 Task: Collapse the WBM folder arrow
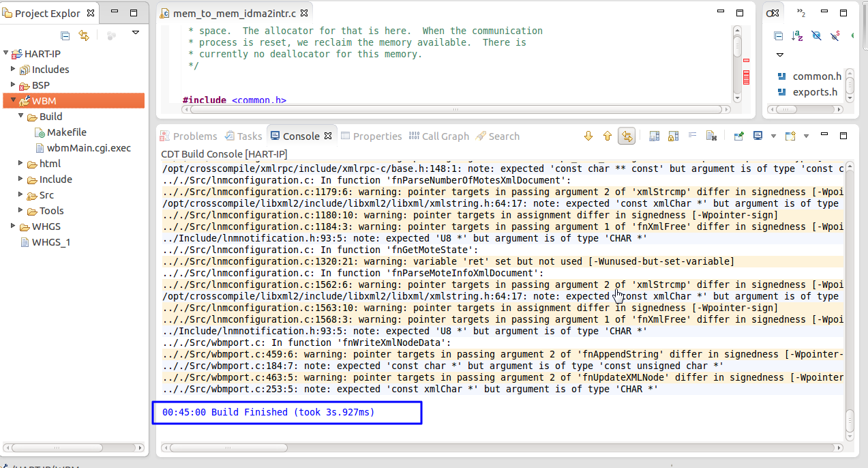[13, 100]
